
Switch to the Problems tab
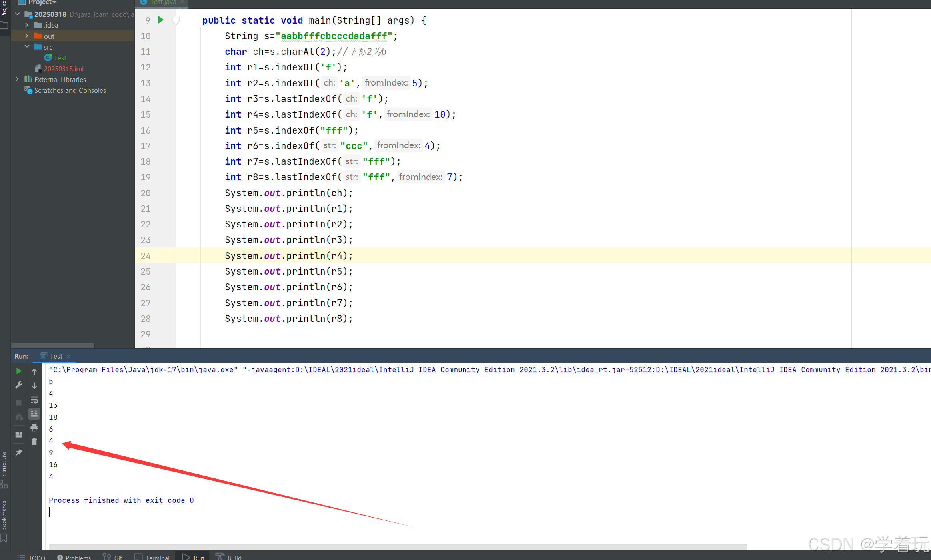[74, 557]
